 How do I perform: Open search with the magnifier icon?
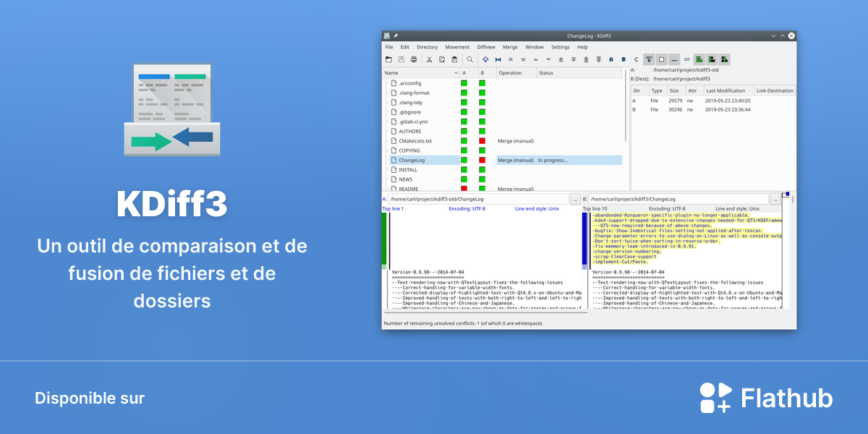tap(469, 59)
